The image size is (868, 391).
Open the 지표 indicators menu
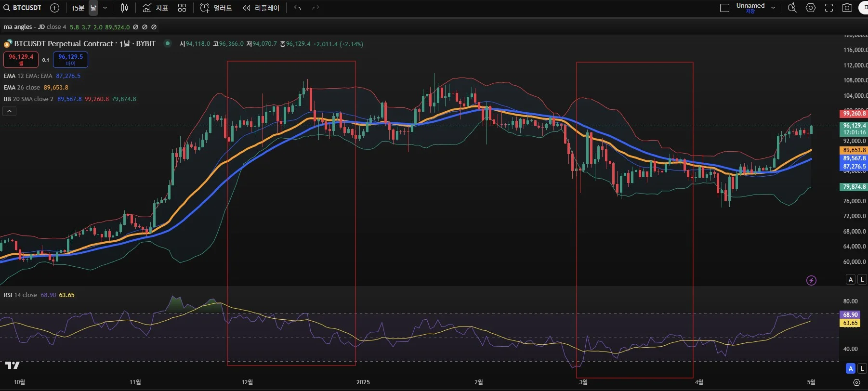156,8
